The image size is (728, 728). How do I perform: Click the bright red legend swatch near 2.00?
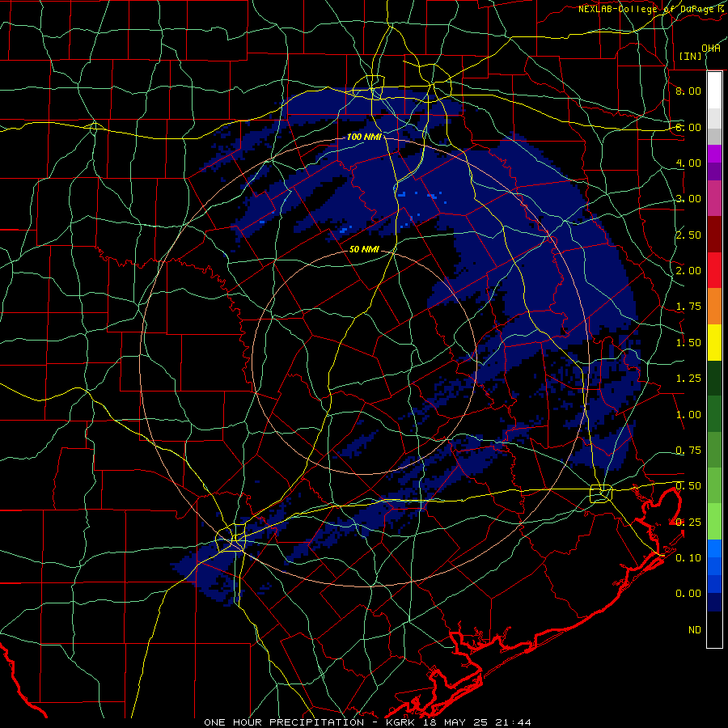tap(714, 270)
